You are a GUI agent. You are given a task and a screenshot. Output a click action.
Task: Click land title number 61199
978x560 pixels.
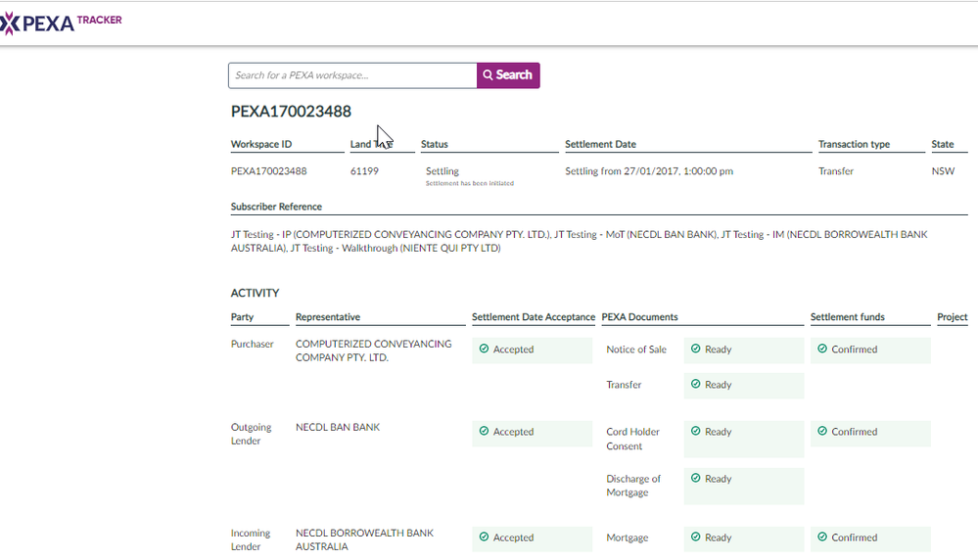364,171
